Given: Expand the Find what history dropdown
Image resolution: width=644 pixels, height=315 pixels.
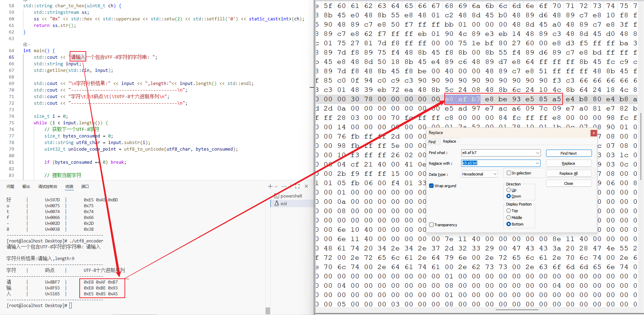Looking at the screenshot, I should 538,153.
